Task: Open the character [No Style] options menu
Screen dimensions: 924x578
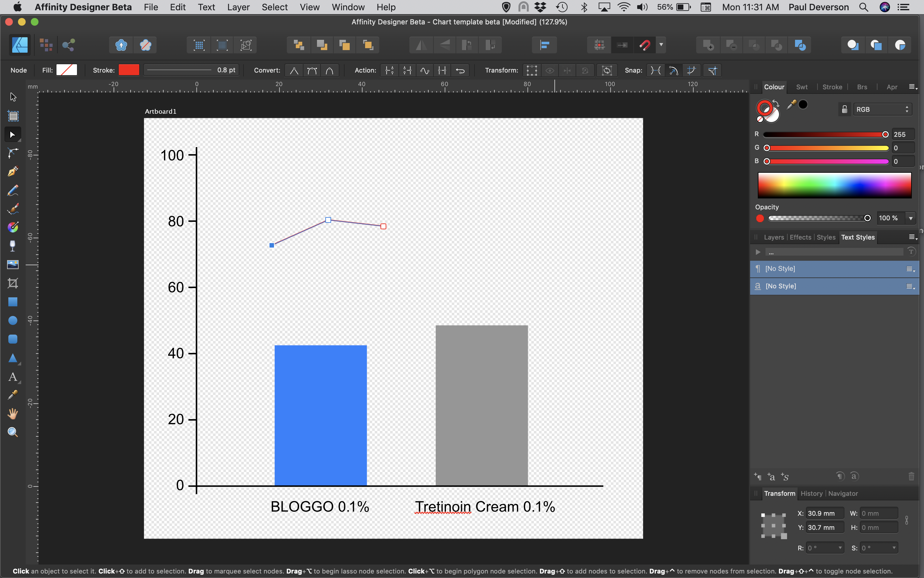Action: 910,286
